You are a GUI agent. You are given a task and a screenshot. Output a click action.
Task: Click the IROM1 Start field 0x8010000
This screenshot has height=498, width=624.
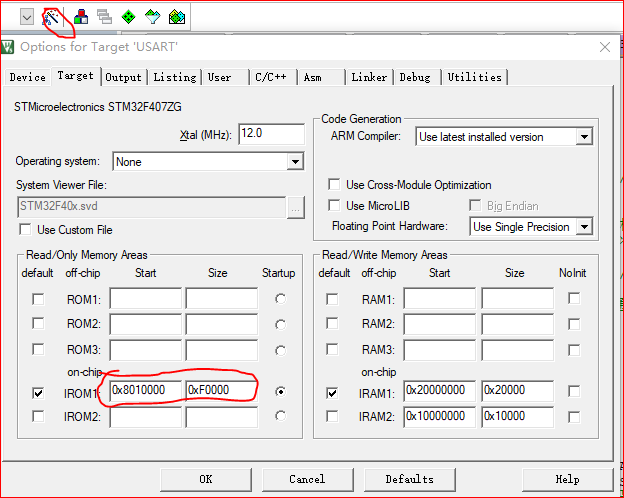[146, 391]
